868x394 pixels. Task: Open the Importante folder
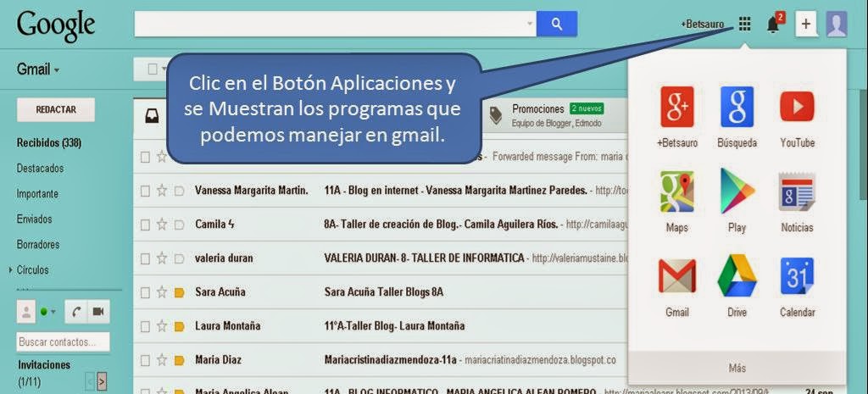click(x=37, y=194)
